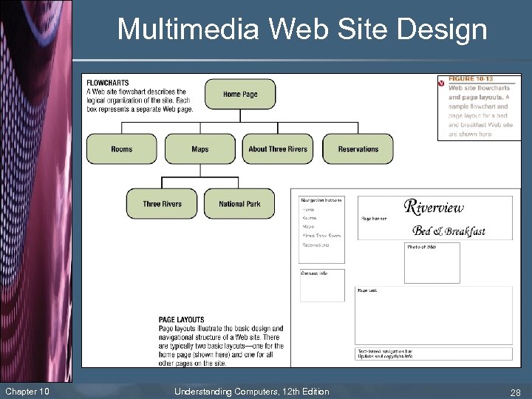The height and width of the screenshot is (399, 532).
Task: Click the FIGURE 10-13 caption label
Action: tap(471, 79)
